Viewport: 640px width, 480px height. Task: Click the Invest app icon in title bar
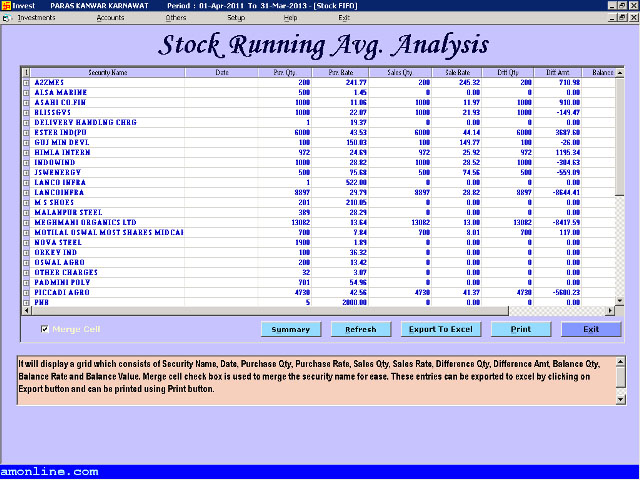[x=6, y=5]
